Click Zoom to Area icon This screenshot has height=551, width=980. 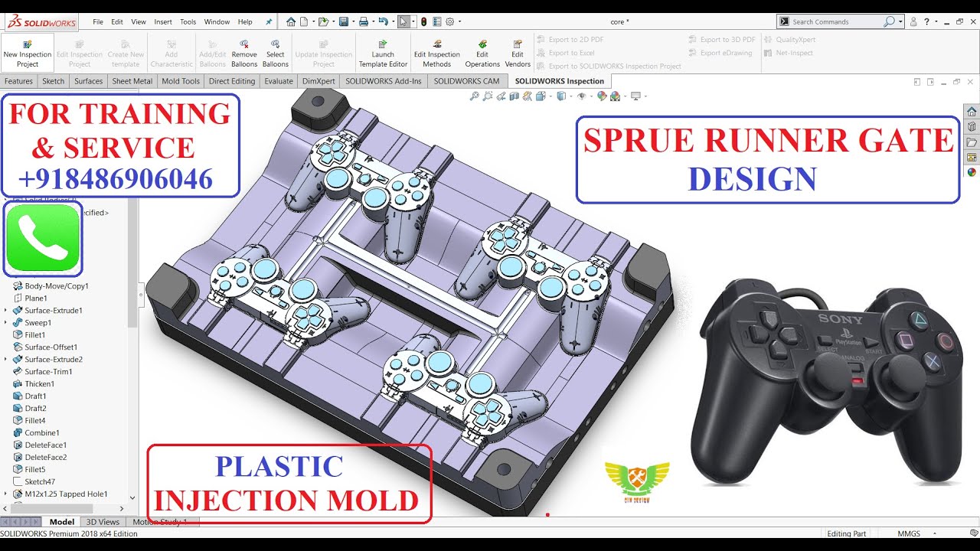[488, 96]
